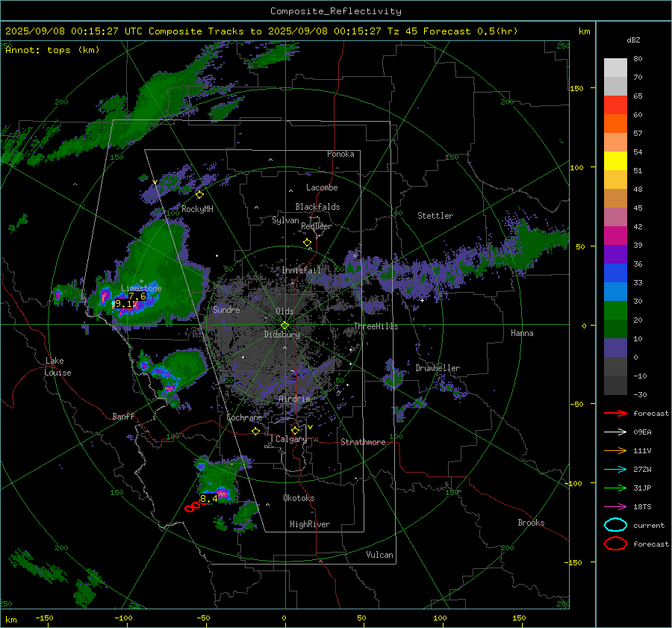Screen dimensions: 672x628
Task: Click the Banff town label
Action: pos(123,416)
